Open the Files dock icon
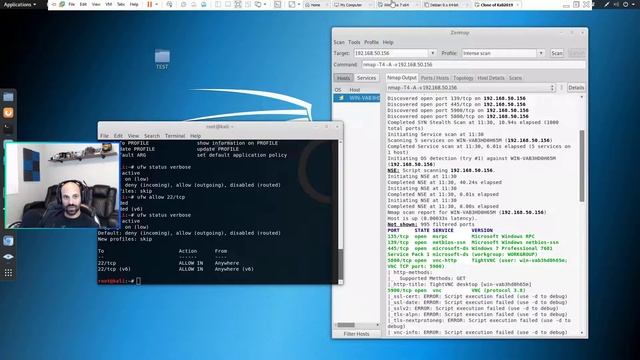The image size is (640, 360). 8,97
